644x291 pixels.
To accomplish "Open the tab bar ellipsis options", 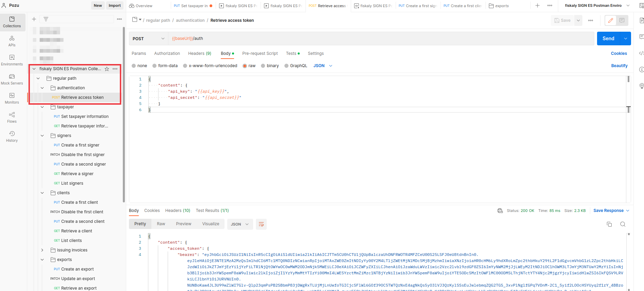I will pos(550,5).
